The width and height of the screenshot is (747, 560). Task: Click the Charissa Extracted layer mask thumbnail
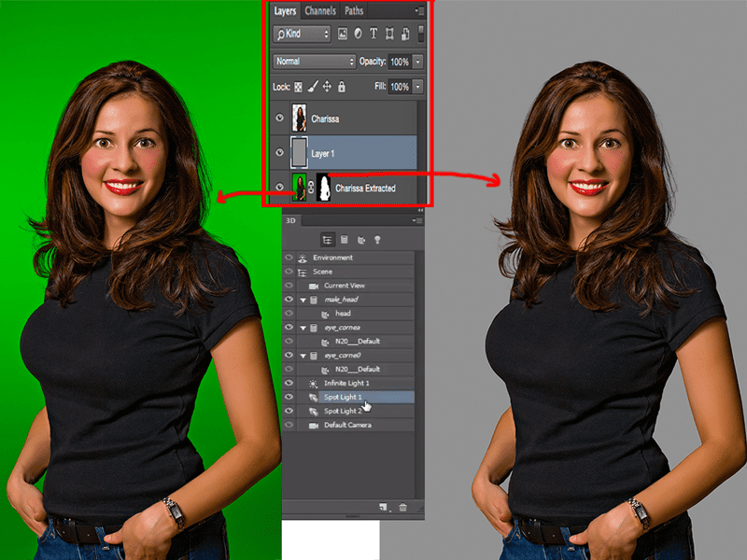323,188
